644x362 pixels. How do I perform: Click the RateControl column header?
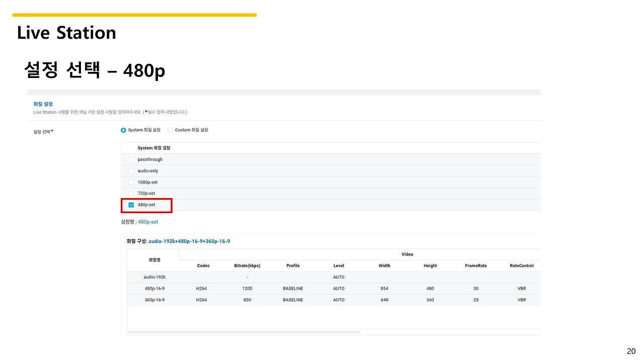point(522,265)
